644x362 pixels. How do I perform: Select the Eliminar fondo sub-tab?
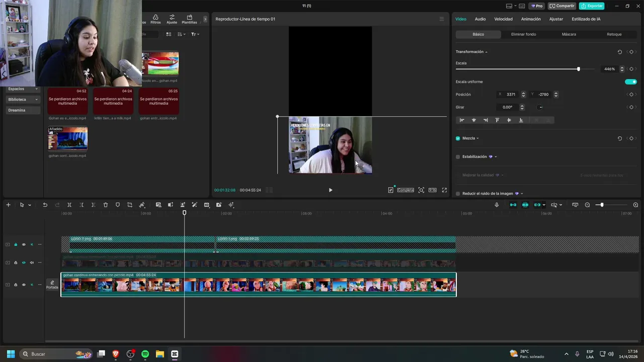tap(523, 34)
